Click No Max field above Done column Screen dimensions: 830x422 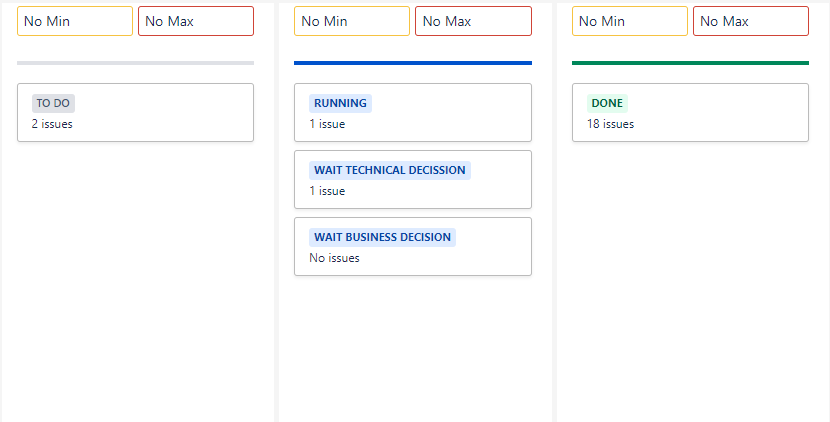pyautogui.click(x=751, y=21)
